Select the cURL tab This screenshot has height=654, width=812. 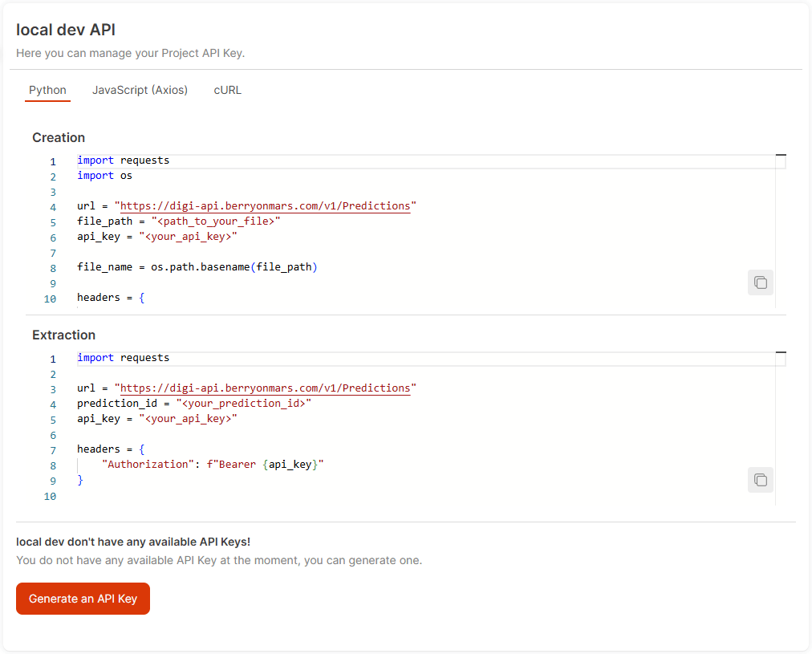(227, 90)
